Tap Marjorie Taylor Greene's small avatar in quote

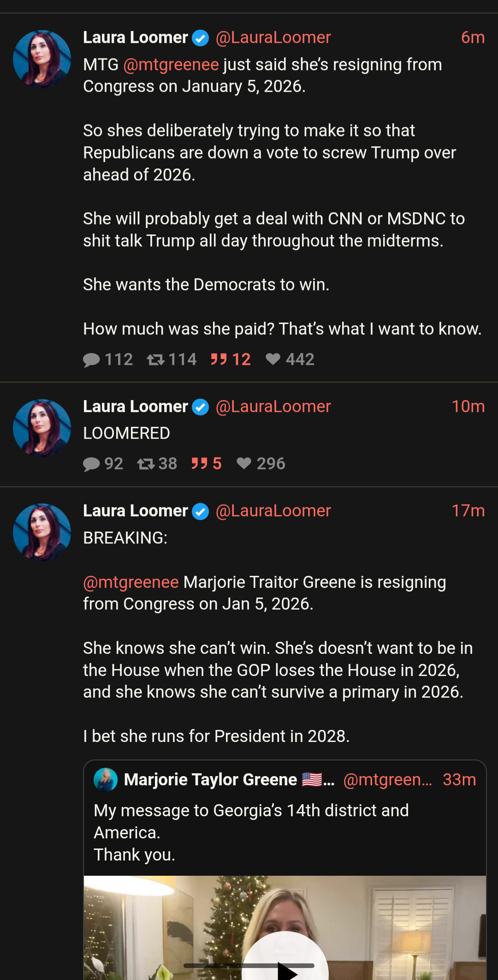[106, 780]
